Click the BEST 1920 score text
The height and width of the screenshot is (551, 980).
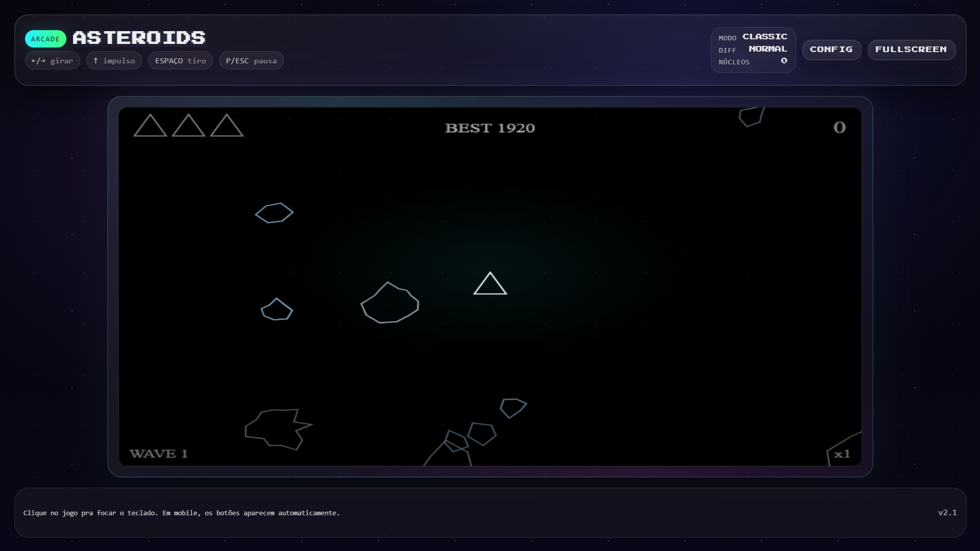tap(490, 128)
